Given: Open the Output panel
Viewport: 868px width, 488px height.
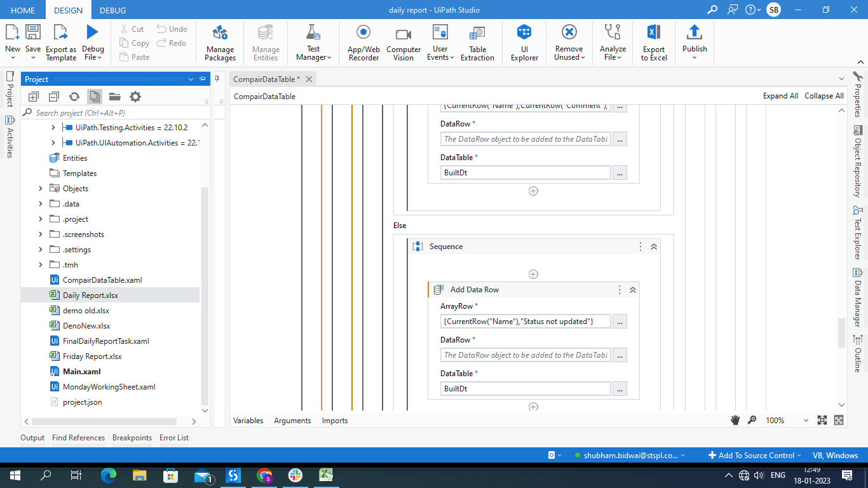Looking at the screenshot, I should pyautogui.click(x=32, y=438).
